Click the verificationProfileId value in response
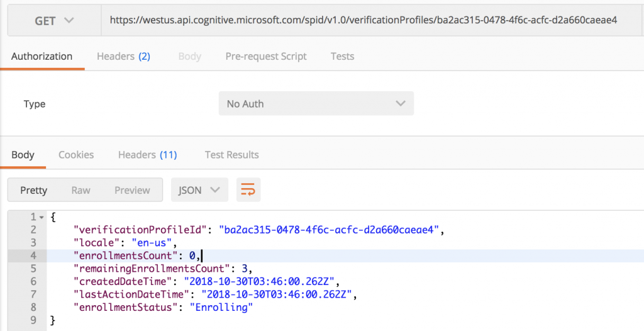Image resolution: width=644 pixels, height=331 pixels. tap(328, 230)
